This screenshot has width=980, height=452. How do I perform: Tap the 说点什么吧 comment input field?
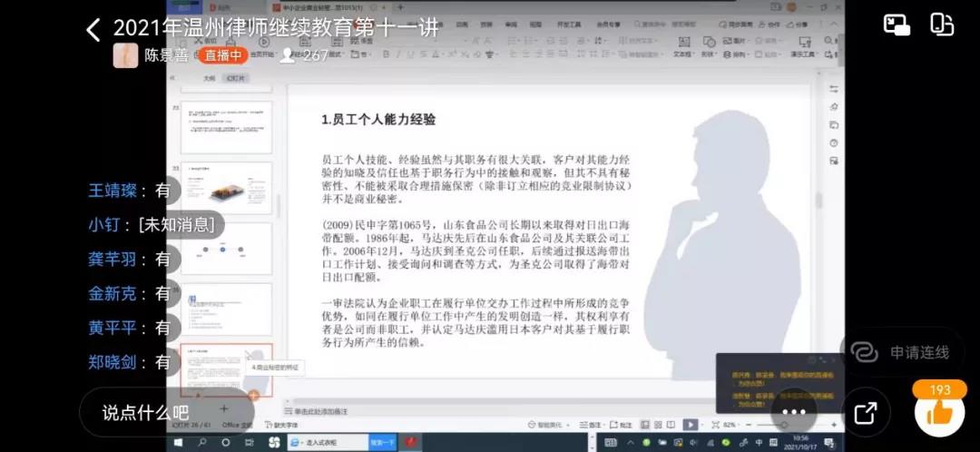pyautogui.click(x=145, y=413)
